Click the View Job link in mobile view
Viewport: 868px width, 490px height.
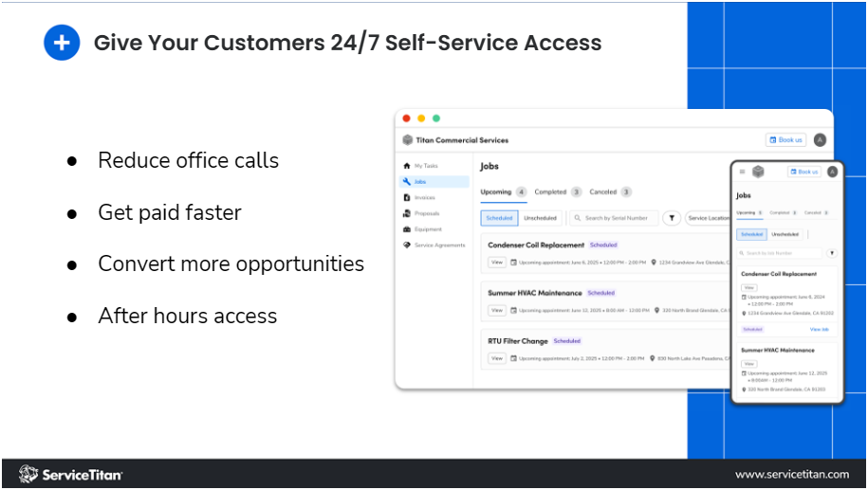point(820,329)
